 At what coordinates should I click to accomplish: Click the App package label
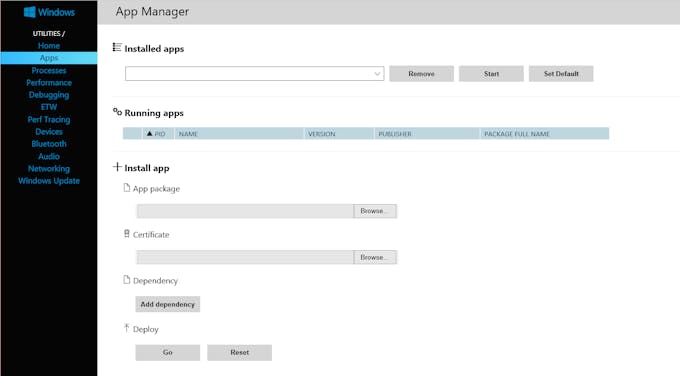[156, 189]
